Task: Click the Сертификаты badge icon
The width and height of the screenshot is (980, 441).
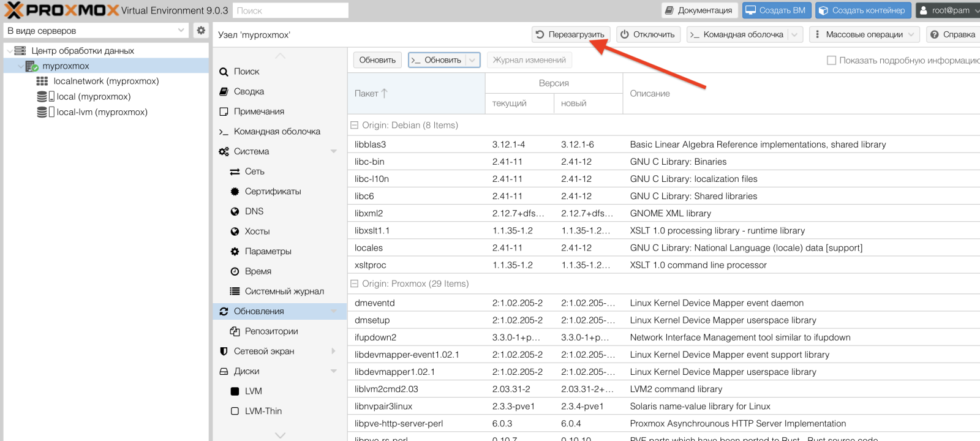Action: pyautogui.click(x=235, y=192)
